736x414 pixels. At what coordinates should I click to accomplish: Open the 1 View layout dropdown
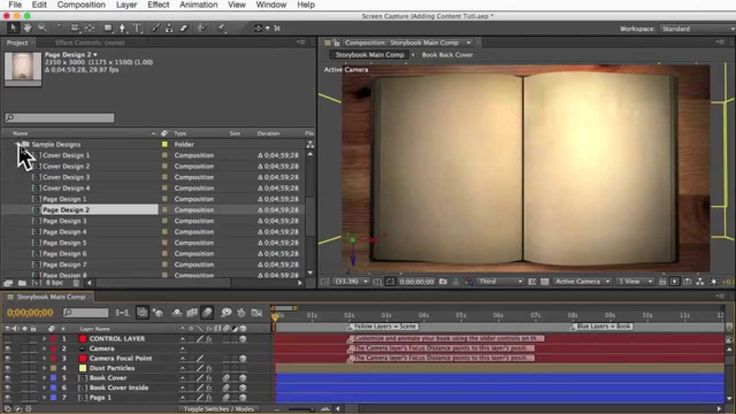coord(635,282)
